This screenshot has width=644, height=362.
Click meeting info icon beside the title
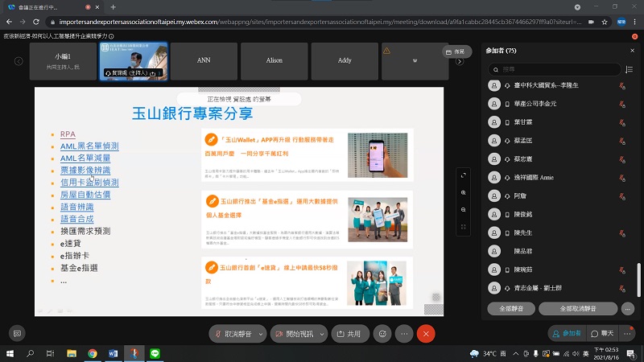111,36
